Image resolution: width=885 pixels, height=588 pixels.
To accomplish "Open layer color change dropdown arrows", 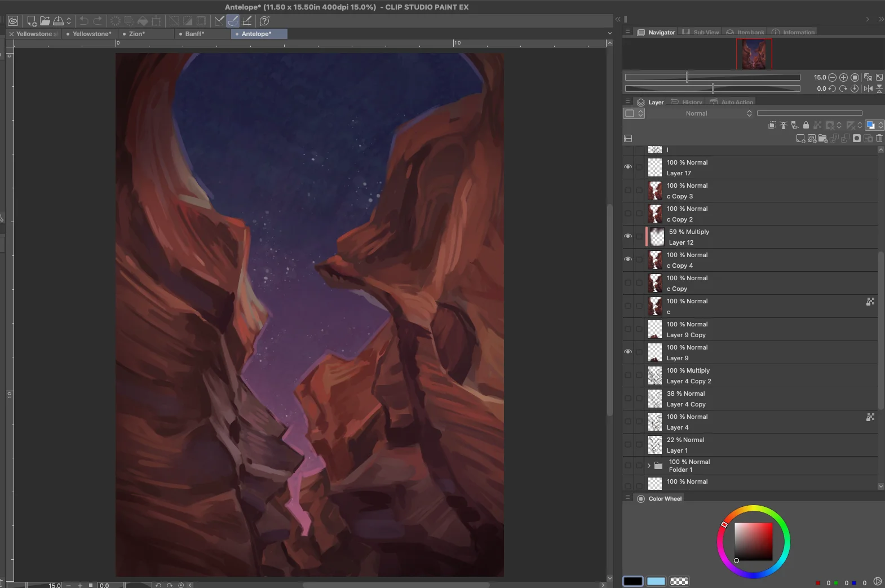I will coord(880,125).
